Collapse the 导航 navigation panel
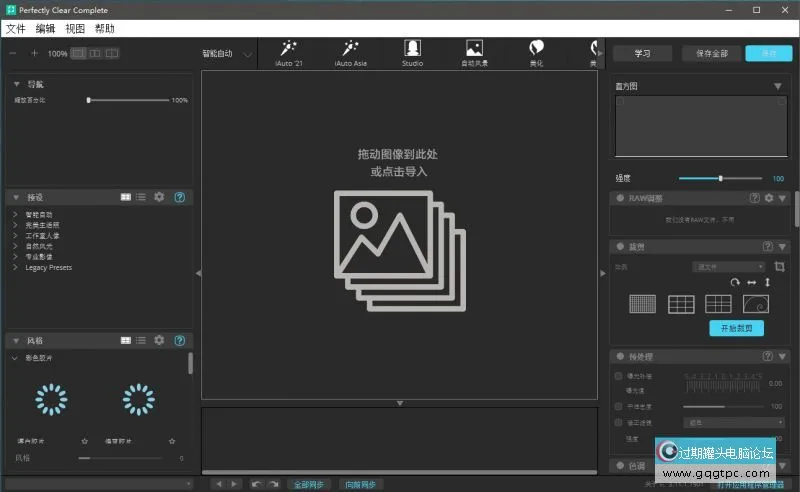This screenshot has width=800, height=492. coord(17,84)
